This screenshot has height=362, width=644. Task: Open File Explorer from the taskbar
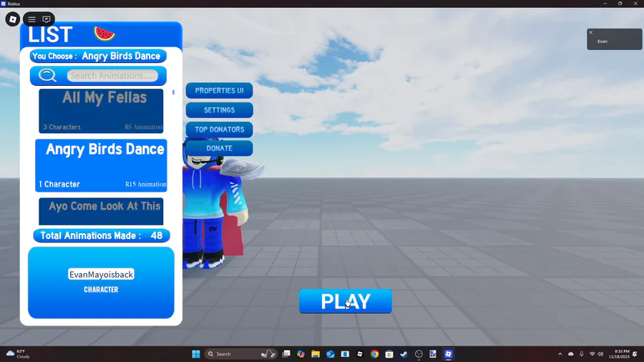[316, 354]
